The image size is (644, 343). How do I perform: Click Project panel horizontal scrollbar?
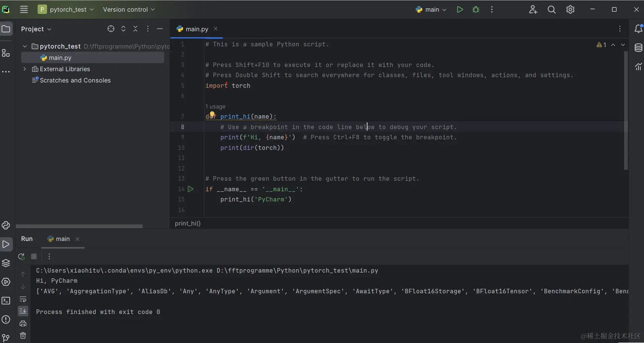point(79,226)
